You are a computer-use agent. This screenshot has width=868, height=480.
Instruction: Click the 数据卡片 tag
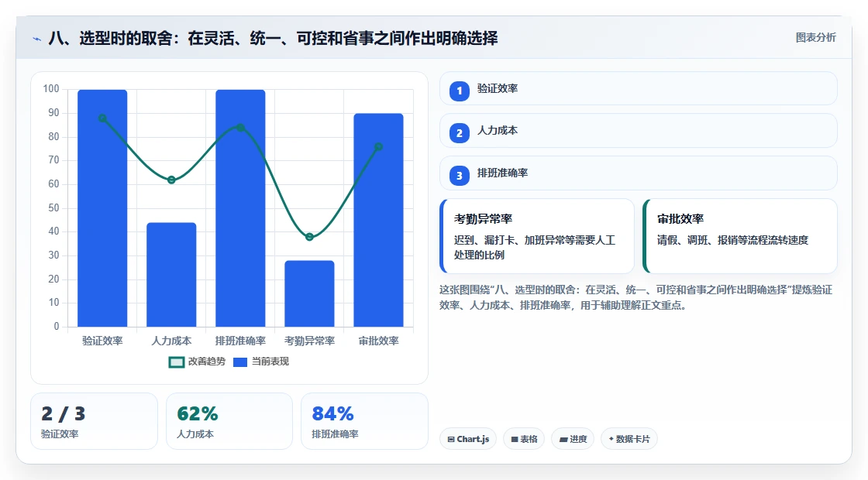click(629, 439)
